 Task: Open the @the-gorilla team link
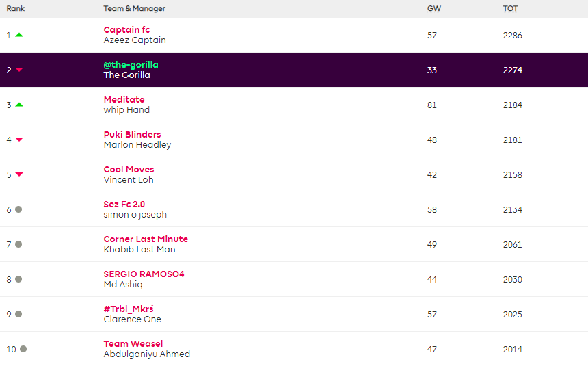coord(131,64)
